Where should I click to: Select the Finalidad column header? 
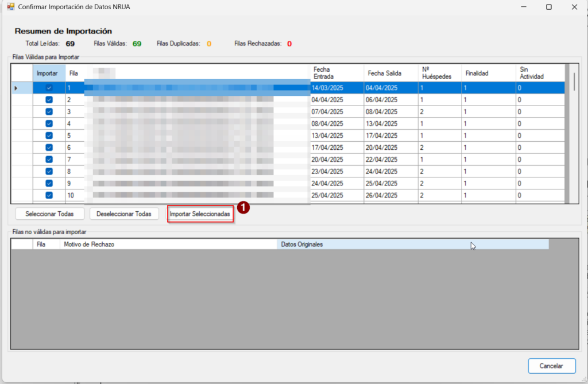[488, 73]
